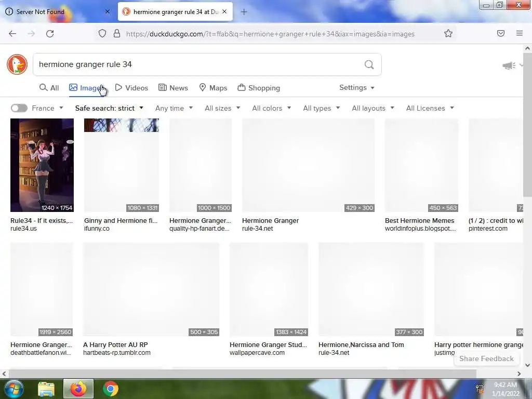Click the wallpapercave.com source link
This screenshot has width=532, height=399.
257,353
